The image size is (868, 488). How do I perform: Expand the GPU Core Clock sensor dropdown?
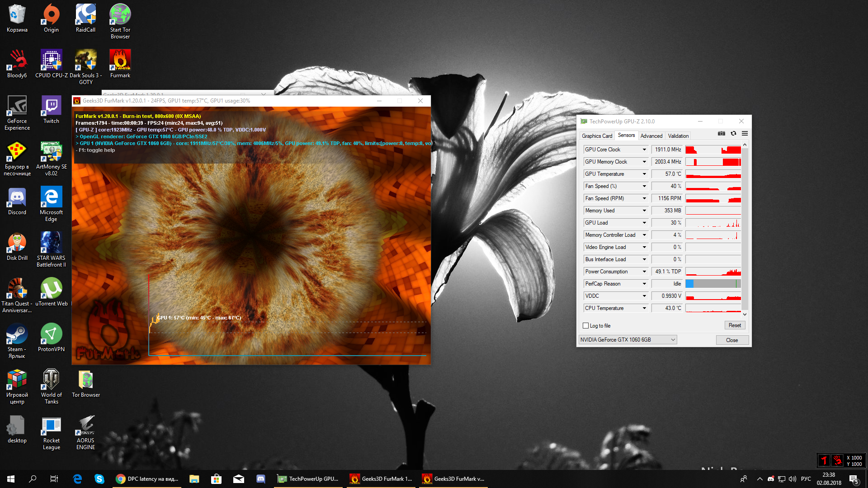[x=644, y=150]
